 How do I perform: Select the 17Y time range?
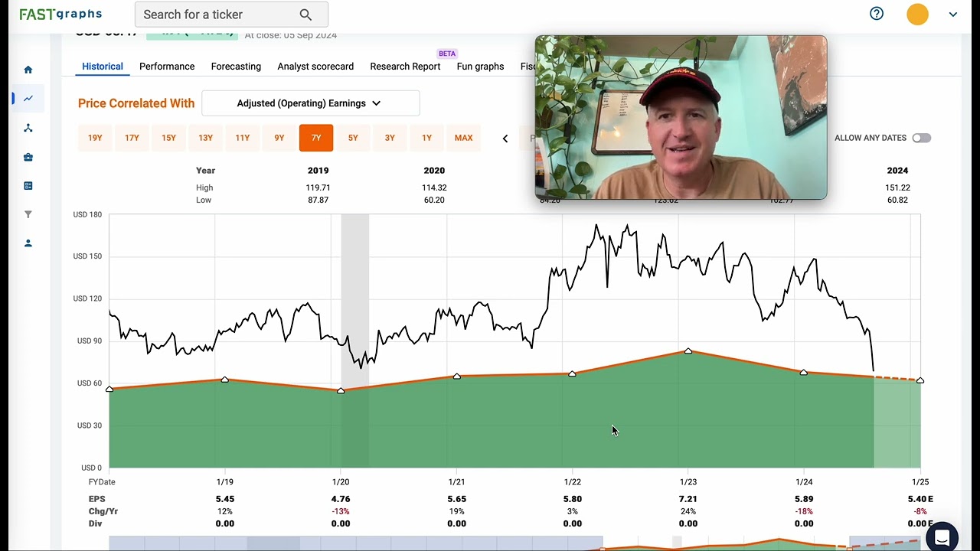click(x=132, y=138)
